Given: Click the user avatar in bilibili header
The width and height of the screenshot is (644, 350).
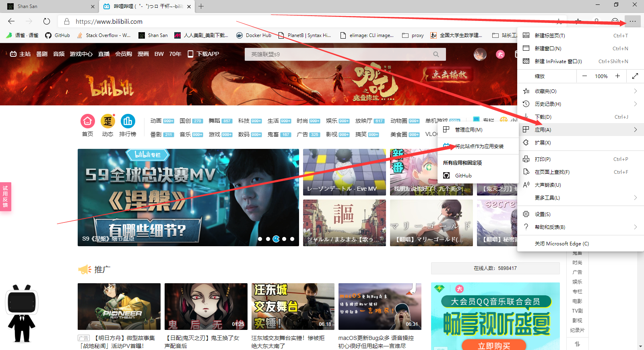Looking at the screenshot, I should [x=480, y=54].
